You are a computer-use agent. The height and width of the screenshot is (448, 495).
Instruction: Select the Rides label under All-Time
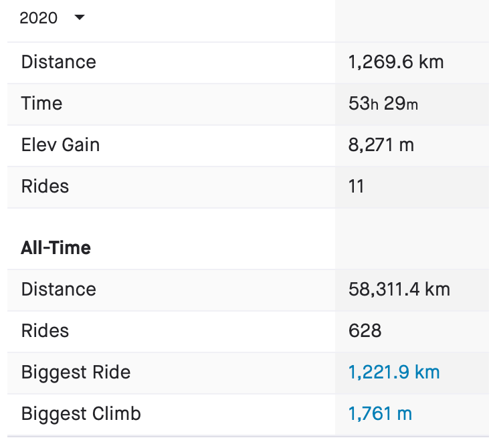click(45, 331)
